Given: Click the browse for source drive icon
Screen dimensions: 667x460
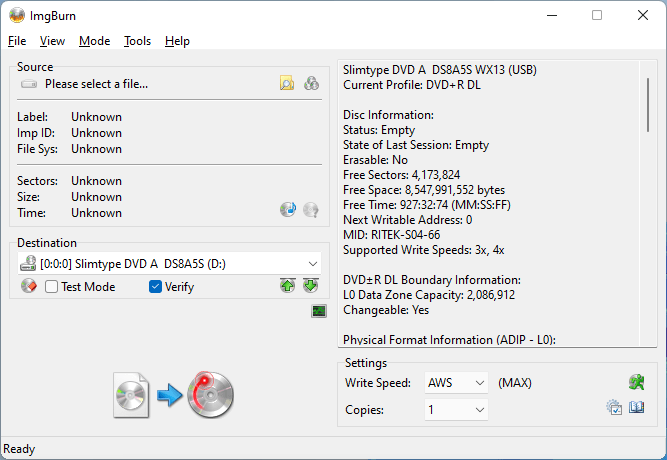Looking at the screenshot, I should tap(310, 84).
